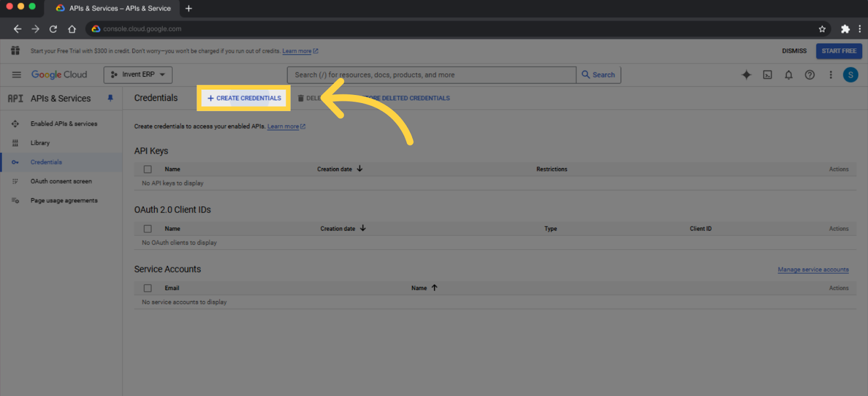The image size is (868, 396).
Task: Open the Credentials page in sidebar
Action: click(x=46, y=162)
